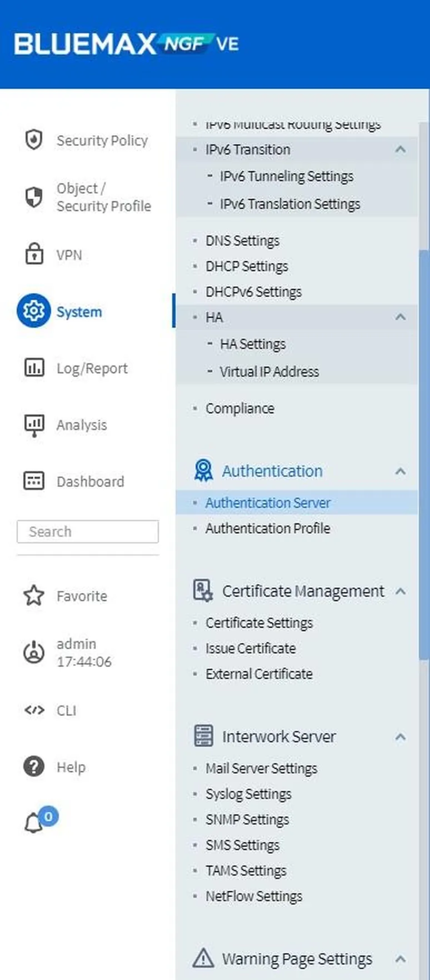Open the VPN padlock icon
This screenshot has width=430, height=980.
[34, 254]
